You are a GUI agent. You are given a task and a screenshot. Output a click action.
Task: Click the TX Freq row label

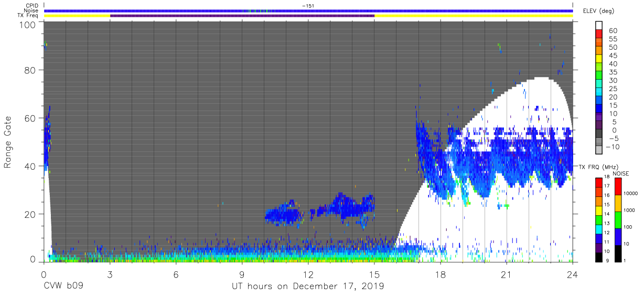click(28, 16)
